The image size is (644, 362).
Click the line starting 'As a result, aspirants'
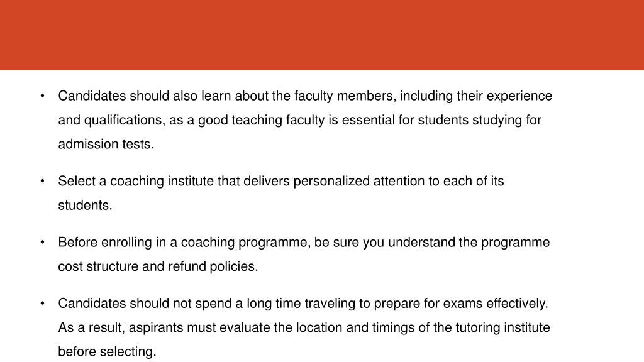(304, 328)
